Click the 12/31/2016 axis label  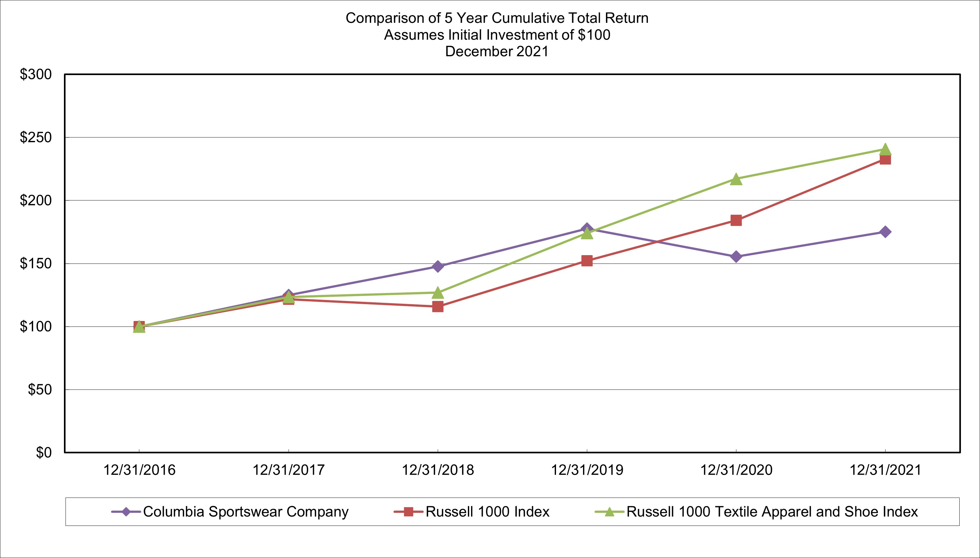tap(139, 470)
